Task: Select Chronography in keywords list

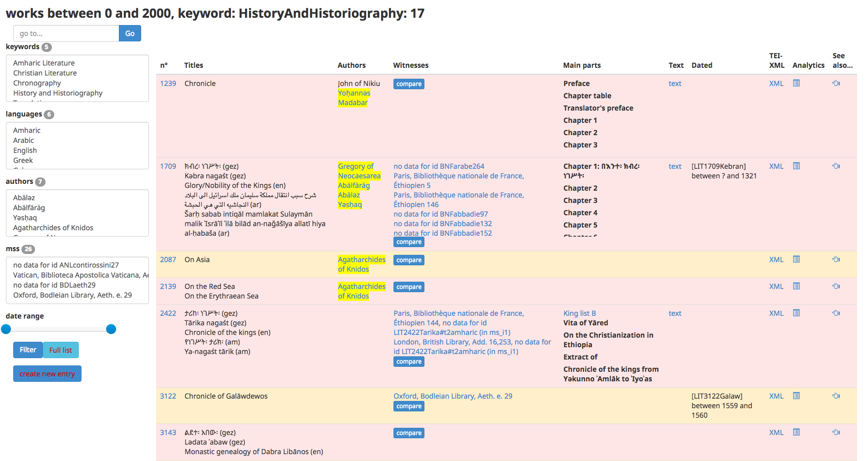Action: click(37, 83)
